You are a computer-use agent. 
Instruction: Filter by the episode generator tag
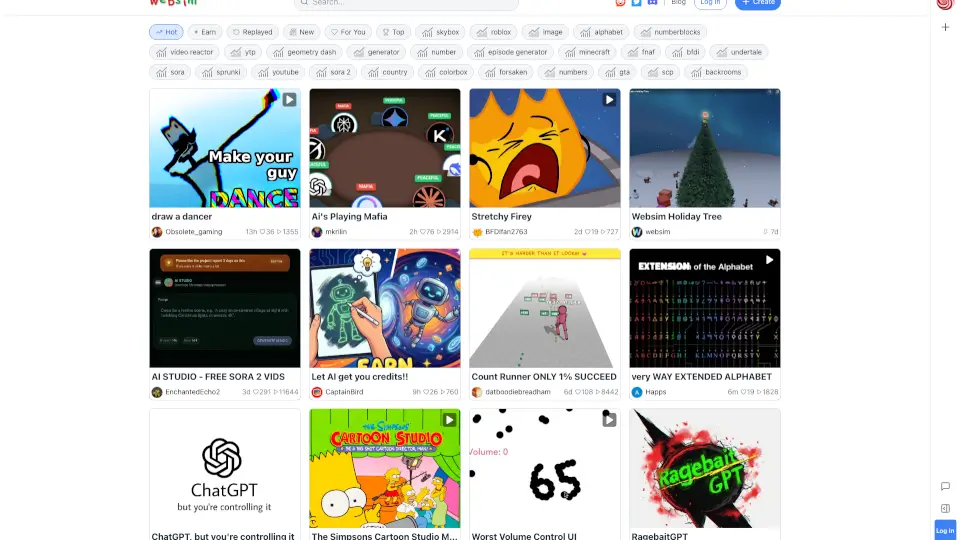[x=510, y=52]
